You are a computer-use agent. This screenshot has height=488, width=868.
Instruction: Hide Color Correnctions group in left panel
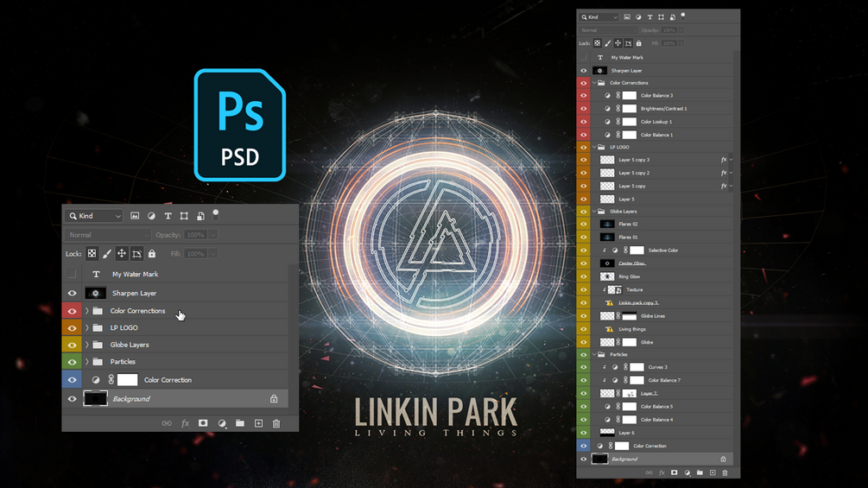point(72,311)
